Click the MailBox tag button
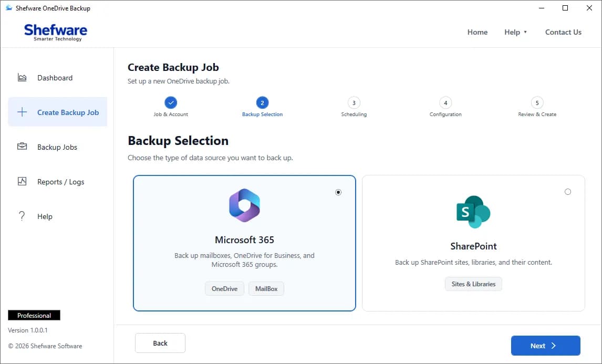The image size is (602, 364). coord(266,289)
